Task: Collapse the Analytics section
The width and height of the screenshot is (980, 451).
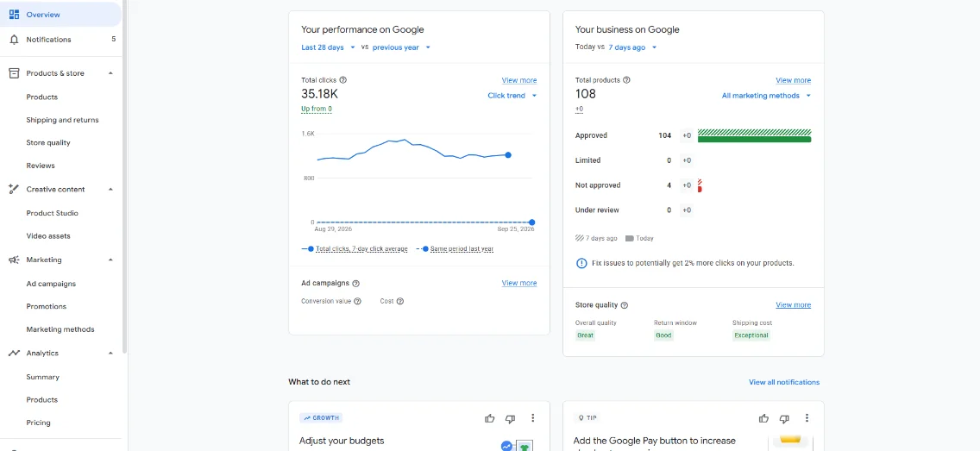Action: 110,353
